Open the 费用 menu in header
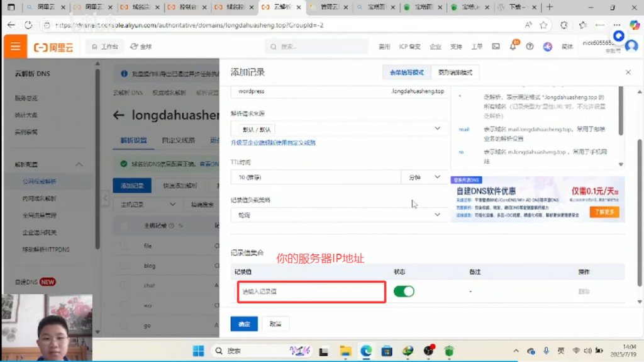644x362 pixels. 384,47
